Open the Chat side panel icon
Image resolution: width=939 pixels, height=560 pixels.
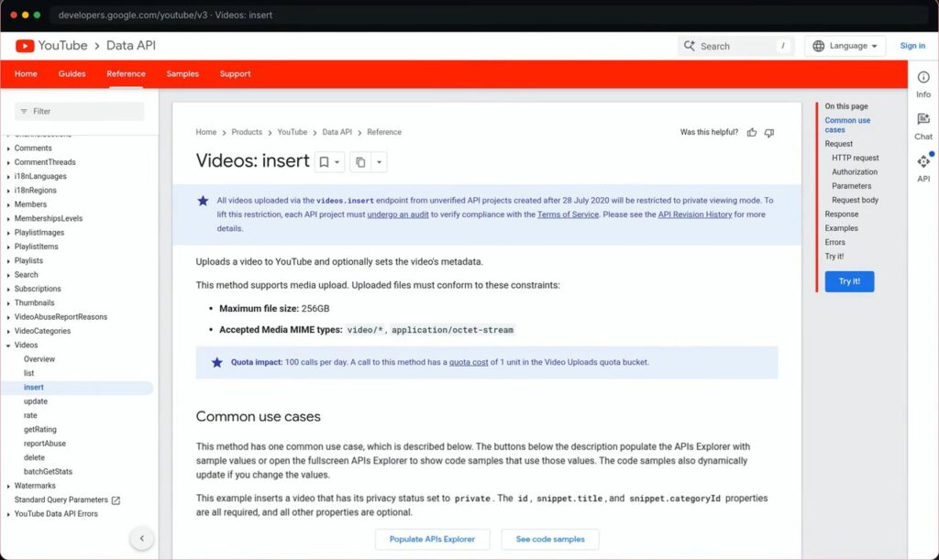[x=922, y=119]
